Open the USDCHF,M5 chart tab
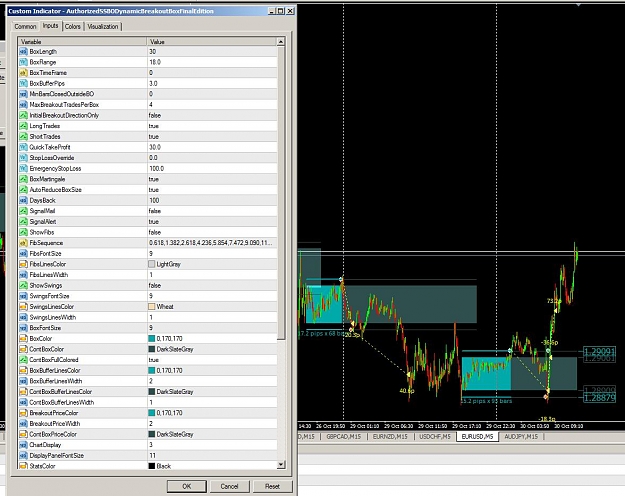Image resolution: width=625 pixels, height=496 pixels. [434, 437]
